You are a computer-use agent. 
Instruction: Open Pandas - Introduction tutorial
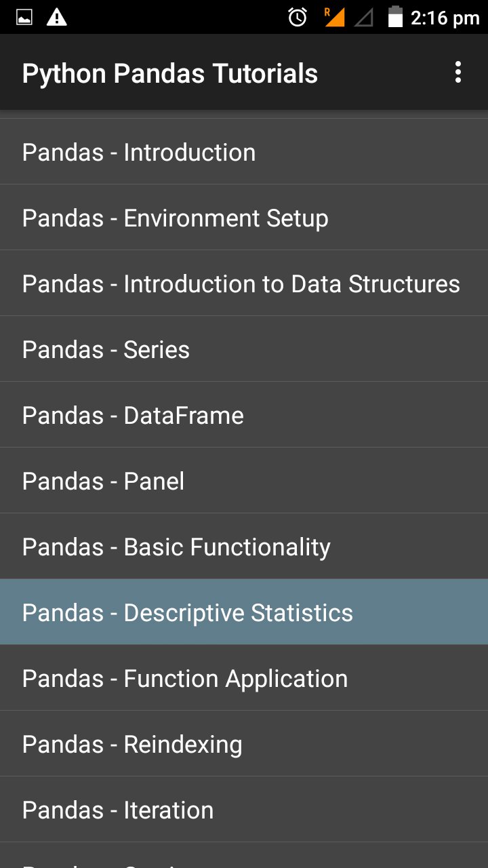pos(244,152)
